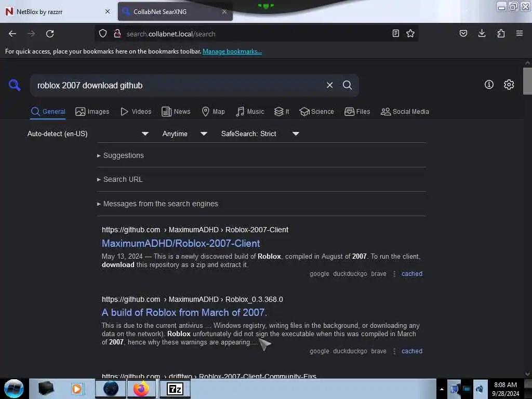View site security lock info
The image size is (532, 399).
(117, 34)
